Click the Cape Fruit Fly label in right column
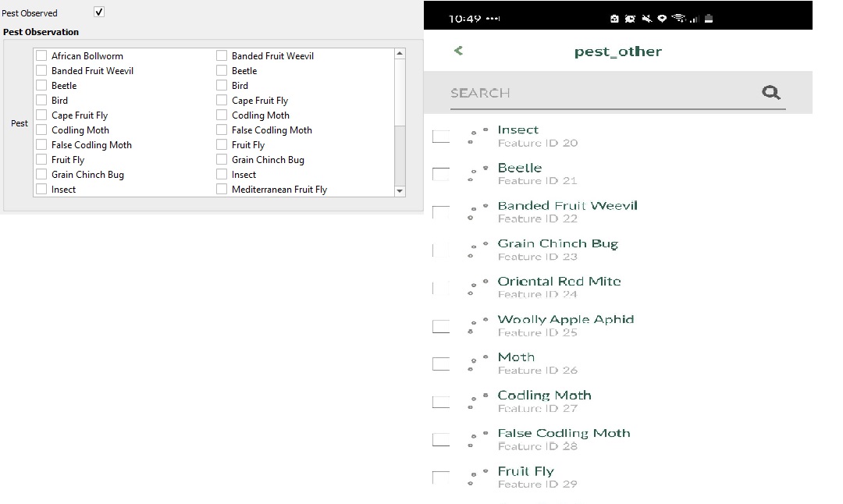The image size is (843, 504). coord(260,101)
